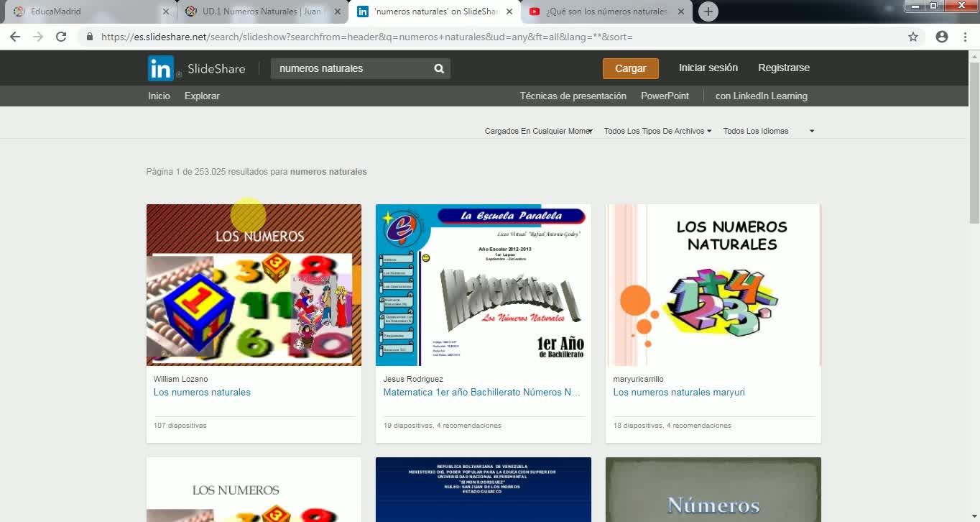Expand the Todos Los Tipos De Archivos filter
Viewport: 980px width, 522px height.
(x=657, y=131)
